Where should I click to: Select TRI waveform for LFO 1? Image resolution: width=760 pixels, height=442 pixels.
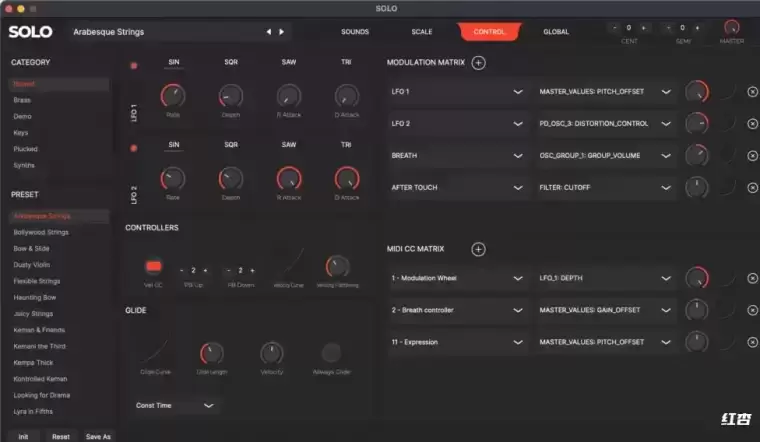click(x=346, y=62)
